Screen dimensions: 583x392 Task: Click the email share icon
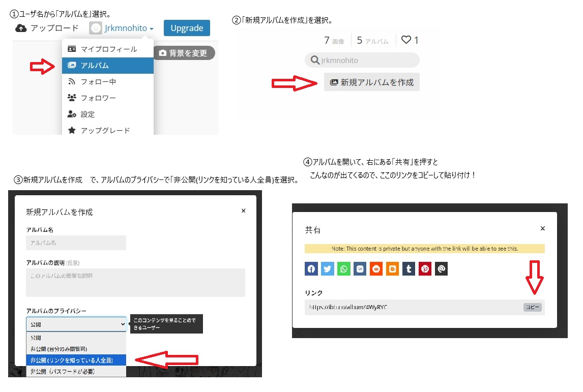coord(441,269)
